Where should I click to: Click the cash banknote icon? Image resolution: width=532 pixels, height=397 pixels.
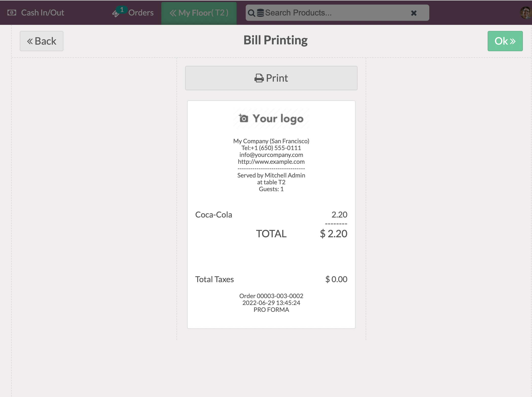pos(12,13)
